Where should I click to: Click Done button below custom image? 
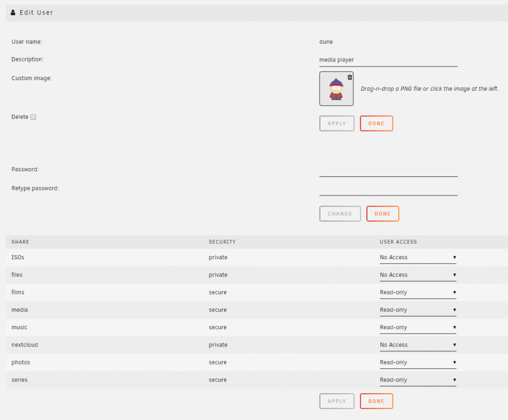(x=376, y=123)
